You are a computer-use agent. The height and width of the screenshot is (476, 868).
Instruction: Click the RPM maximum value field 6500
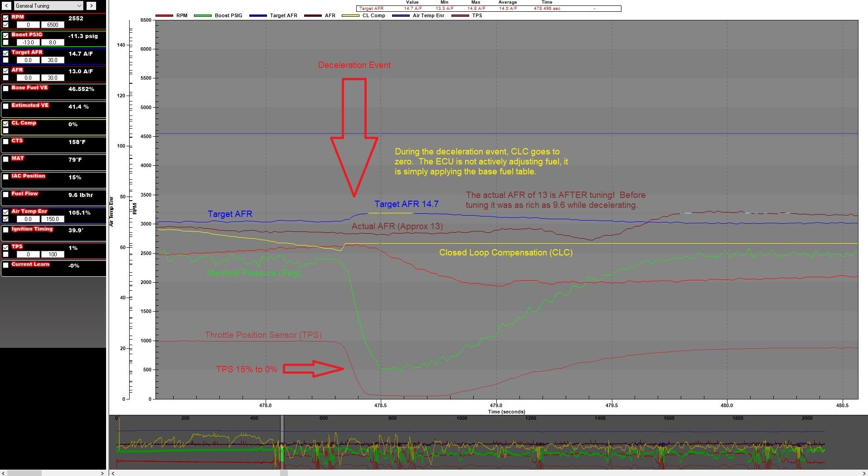53,25
